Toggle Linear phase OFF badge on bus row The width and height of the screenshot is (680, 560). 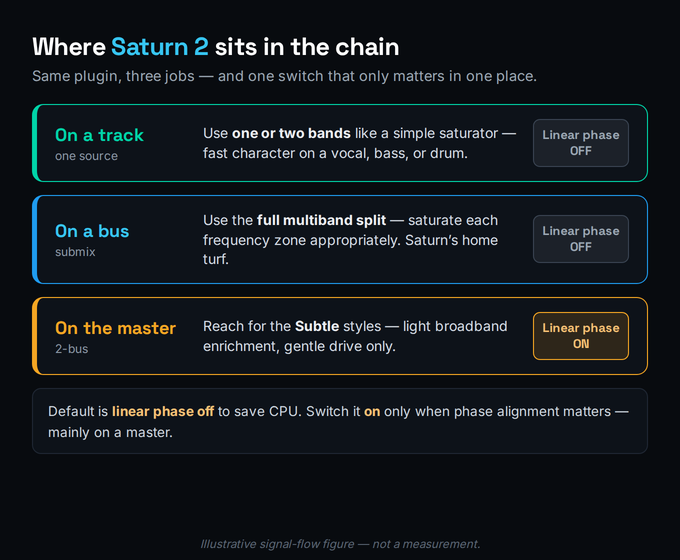pos(581,239)
